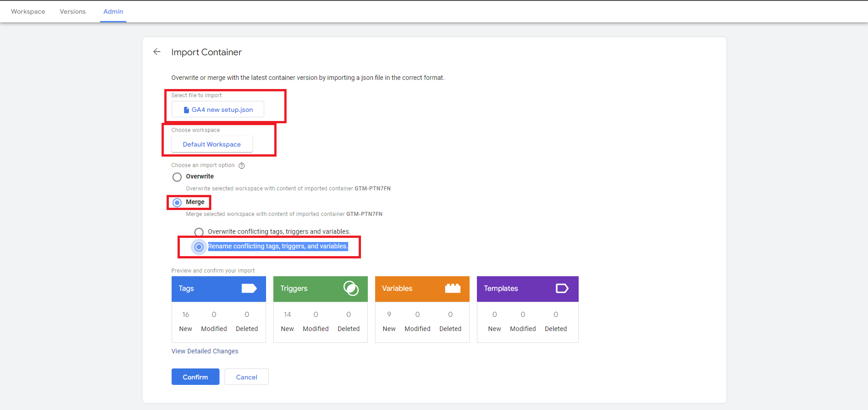Click the Tags label icon in blue header
The width and height of the screenshot is (868, 410).
pyautogui.click(x=249, y=289)
